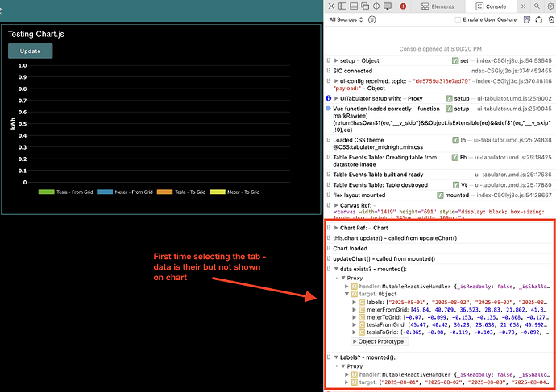Click the log icon left of 'SIO connected'

point(329,71)
